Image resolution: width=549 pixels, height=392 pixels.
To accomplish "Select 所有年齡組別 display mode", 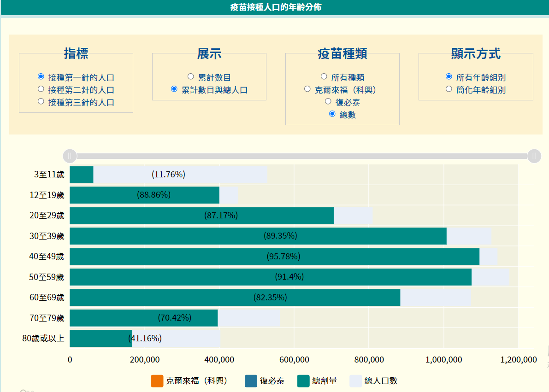I will click(448, 76).
